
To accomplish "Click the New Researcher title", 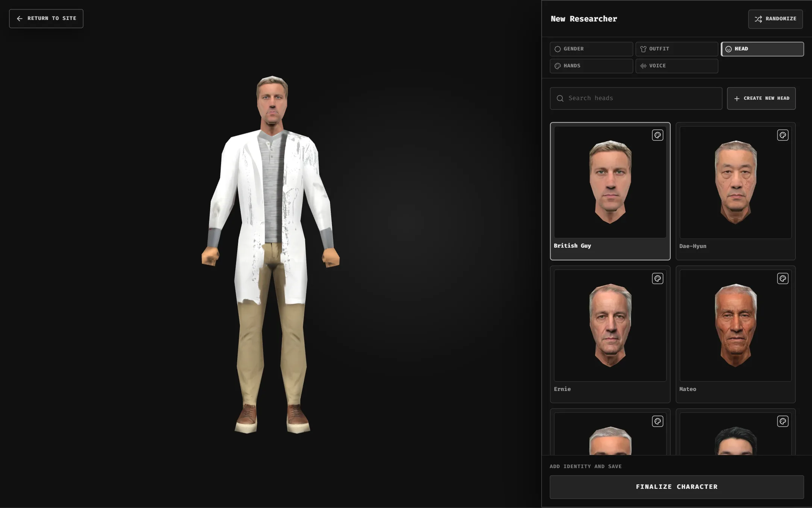I will tap(584, 19).
